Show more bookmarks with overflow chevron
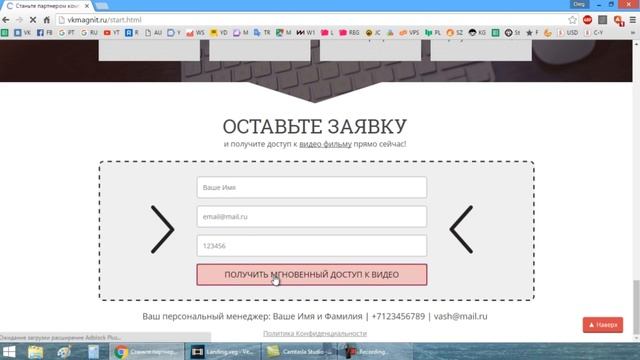Image resolution: width=640 pixels, height=360 pixels. point(633,33)
